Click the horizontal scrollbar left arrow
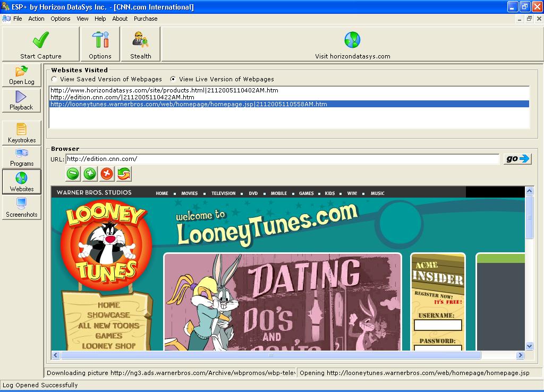Screen dimensions: 544x392 [55, 355]
